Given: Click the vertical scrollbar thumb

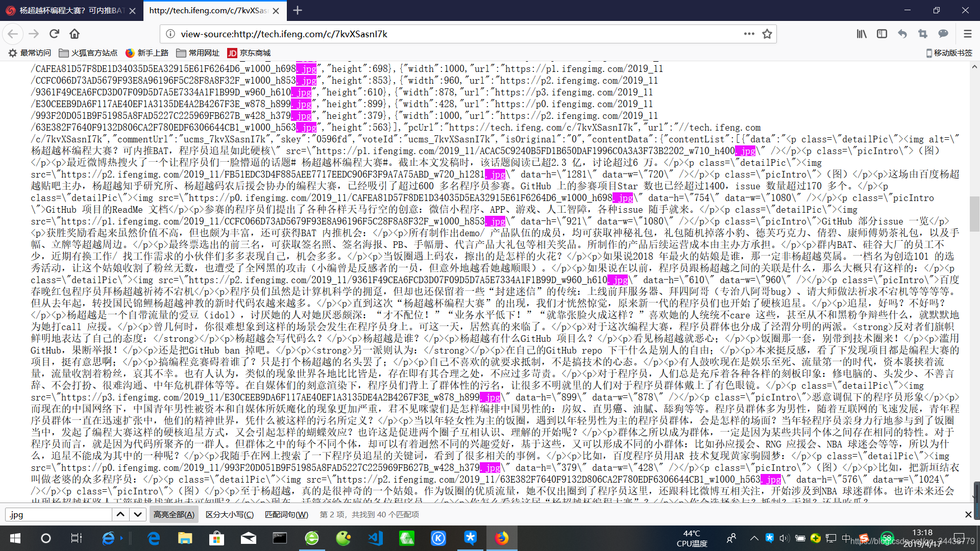Looking at the screenshot, I should [974, 213].
